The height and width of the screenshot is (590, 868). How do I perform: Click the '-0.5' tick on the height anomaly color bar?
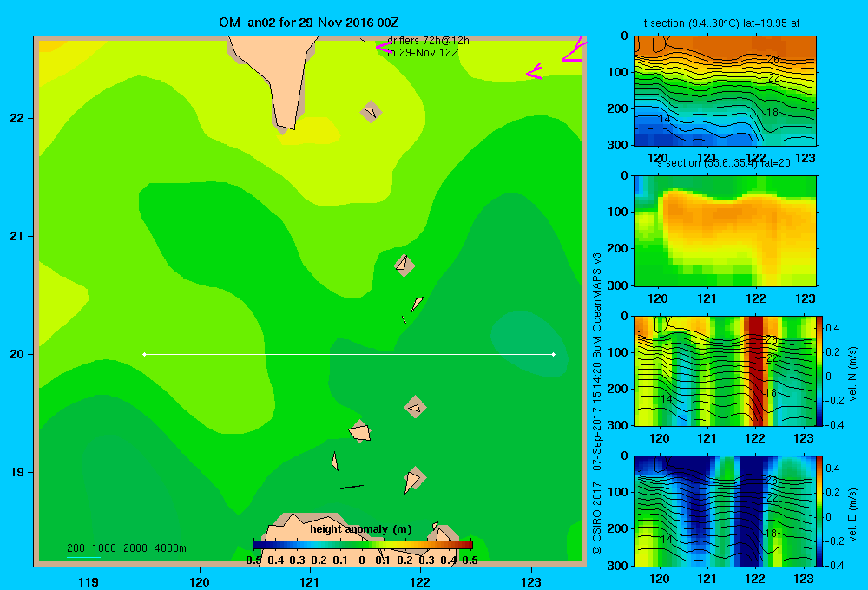click(253, 560)
